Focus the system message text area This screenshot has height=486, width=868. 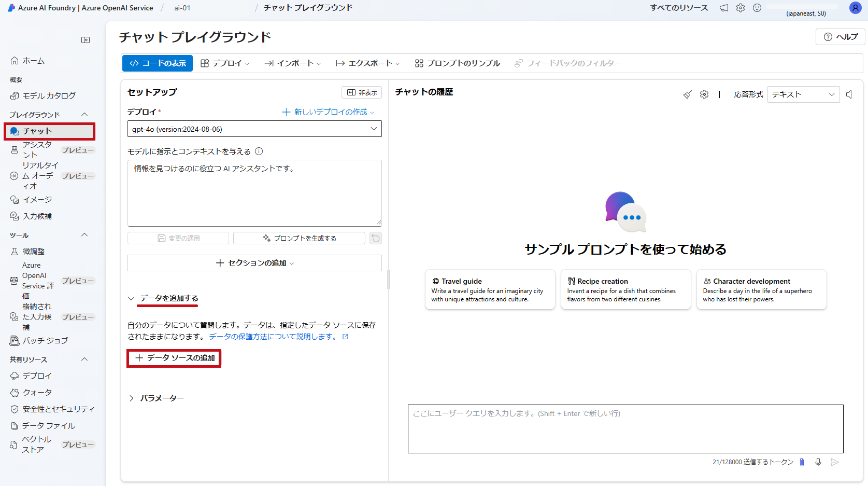click(x=254, y=193)
